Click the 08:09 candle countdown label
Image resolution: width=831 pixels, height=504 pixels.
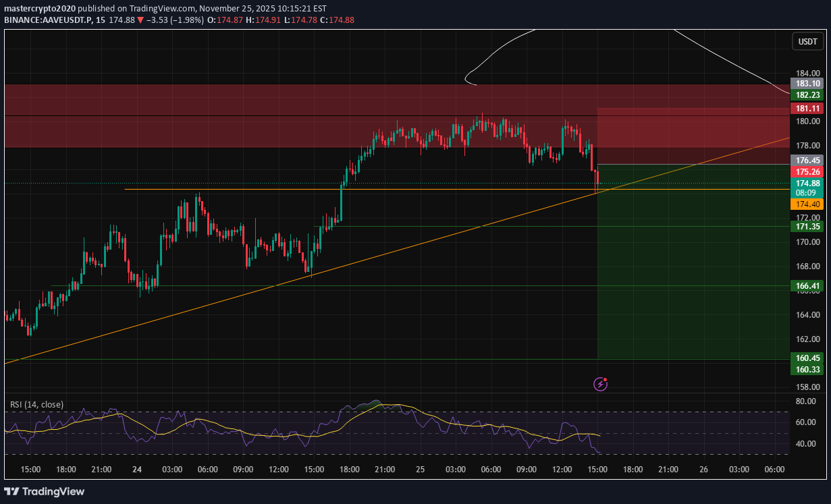click(806, 192)
